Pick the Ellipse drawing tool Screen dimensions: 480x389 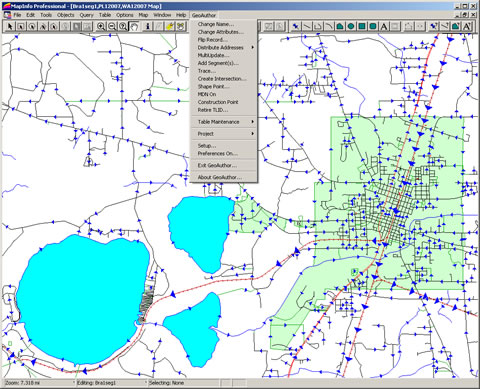pyautogui.click(x=351, y=26)
